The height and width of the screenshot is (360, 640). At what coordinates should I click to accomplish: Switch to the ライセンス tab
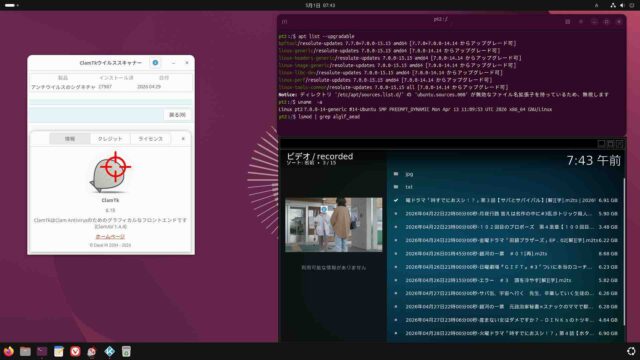(150, 139)
